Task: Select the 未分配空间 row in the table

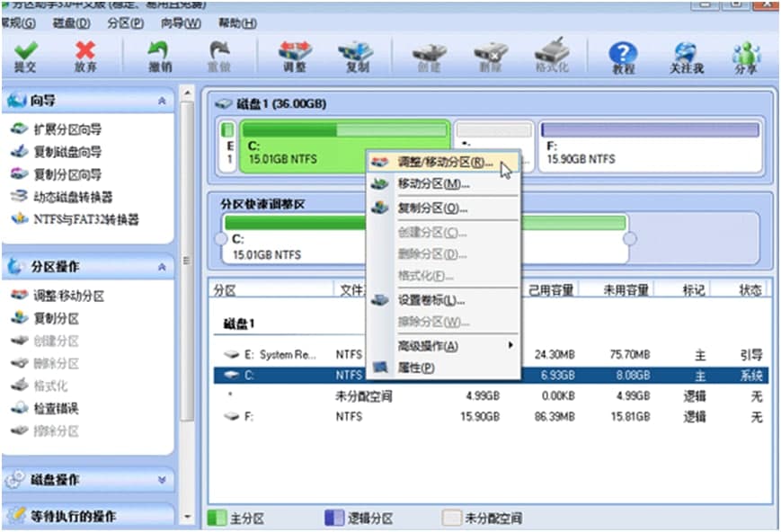Action: pyautogui.click(x=491, y=396)
